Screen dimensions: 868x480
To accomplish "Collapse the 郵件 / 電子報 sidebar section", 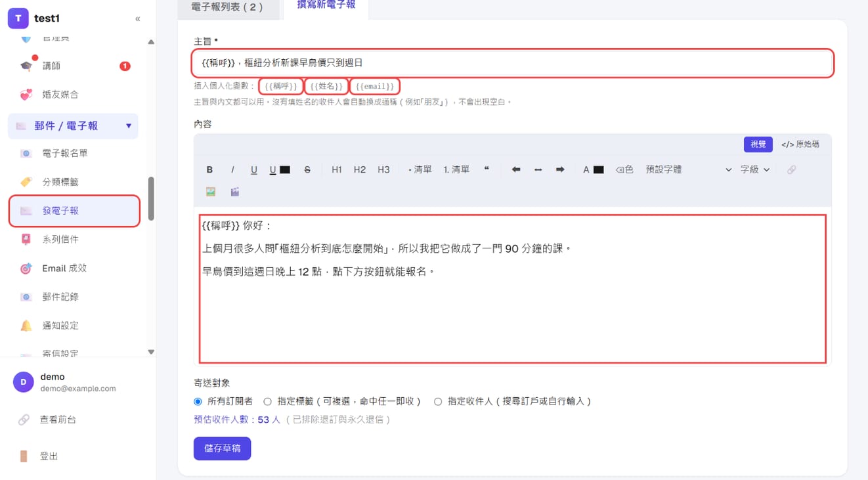I will pos(73,125).
